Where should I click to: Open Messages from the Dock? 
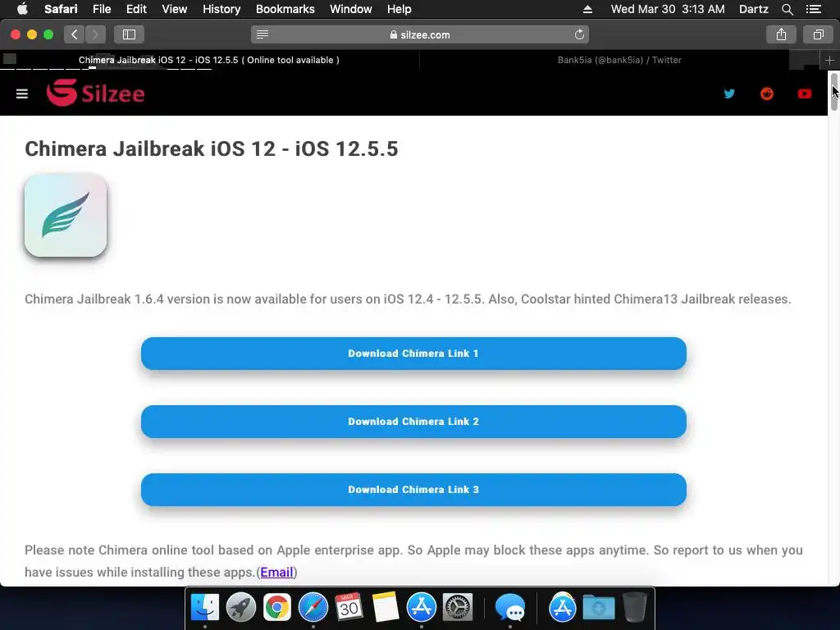point(510,608)
